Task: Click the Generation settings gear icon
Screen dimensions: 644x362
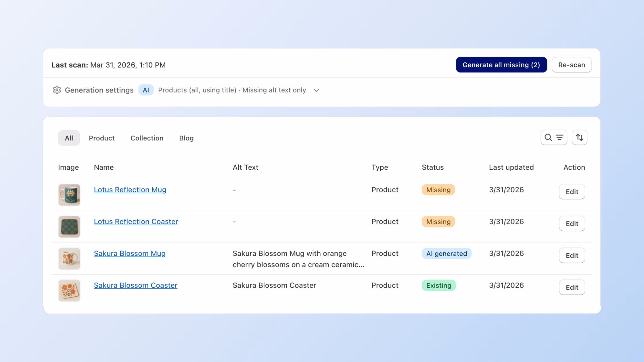Action: coord(57,90)
